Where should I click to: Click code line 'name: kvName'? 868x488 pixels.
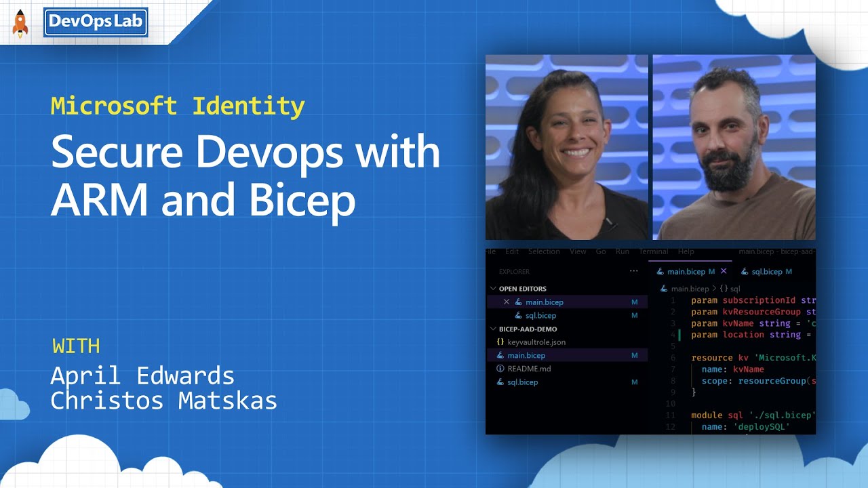pyautogui.click(x=733, y=369)
